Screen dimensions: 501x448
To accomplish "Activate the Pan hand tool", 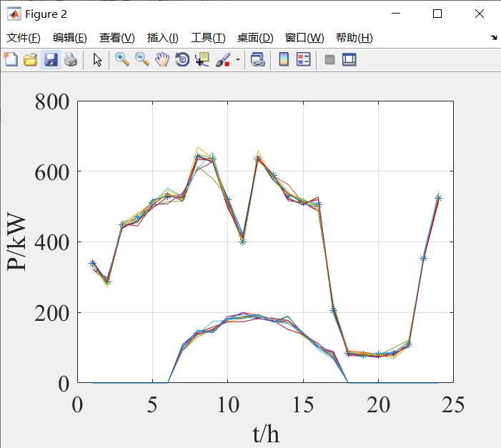I will (x=162, y=60).
